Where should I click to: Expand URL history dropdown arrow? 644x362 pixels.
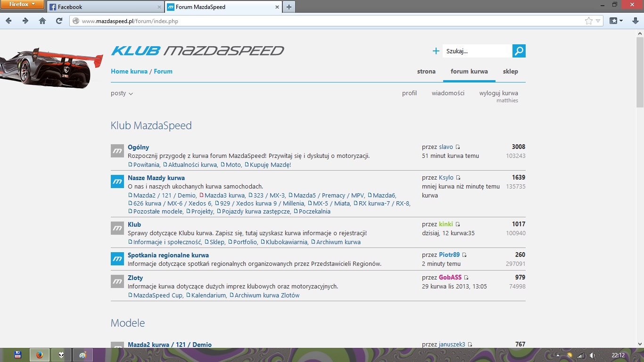point(598,21)
